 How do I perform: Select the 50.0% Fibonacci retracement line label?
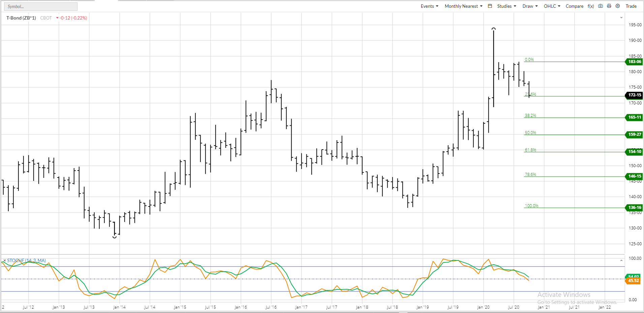(530, 133)
